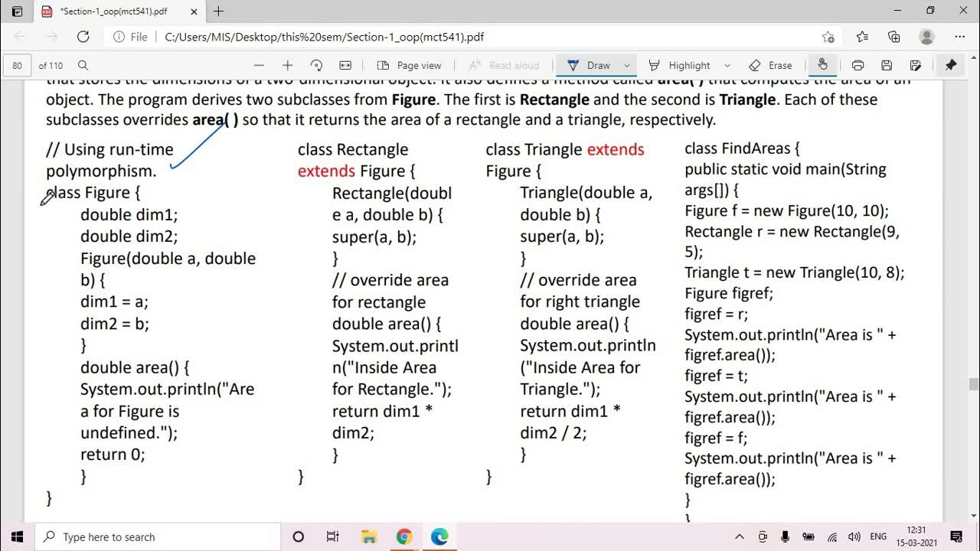Screen dimensions: 980x551
Task: Zoom out with the minus button
Action: [x=259, y=66]
